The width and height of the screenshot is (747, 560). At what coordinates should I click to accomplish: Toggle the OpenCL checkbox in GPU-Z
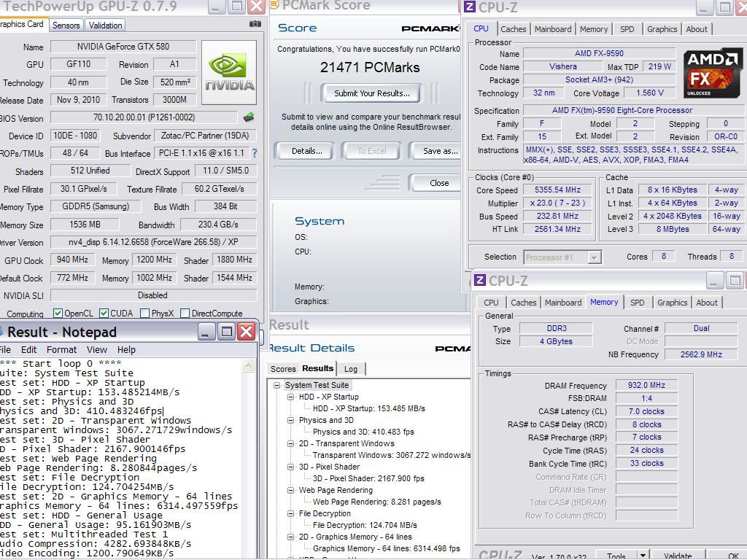coord(58,313)
